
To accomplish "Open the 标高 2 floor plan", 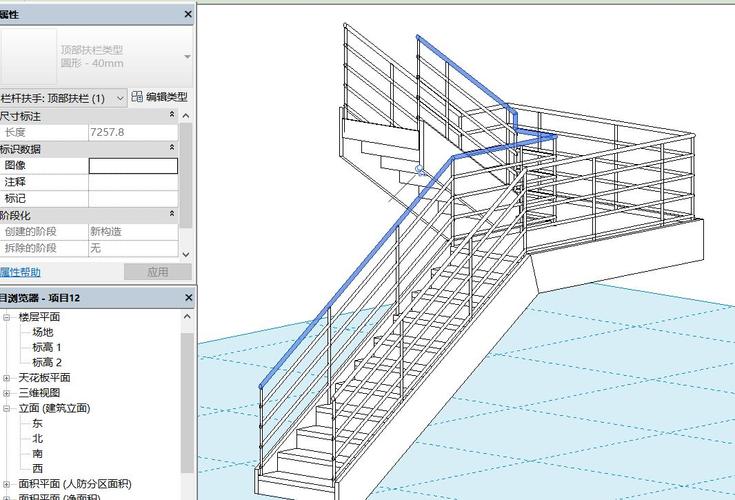I will [x=46, y=362].
